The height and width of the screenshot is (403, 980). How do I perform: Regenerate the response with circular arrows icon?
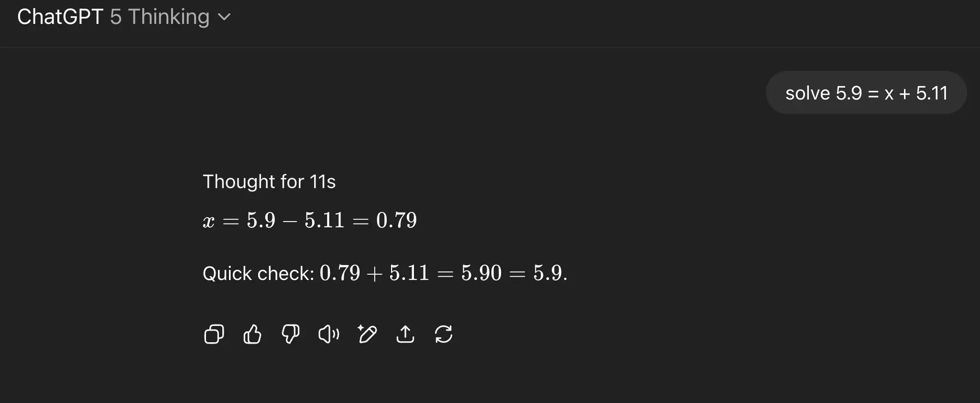444,334
